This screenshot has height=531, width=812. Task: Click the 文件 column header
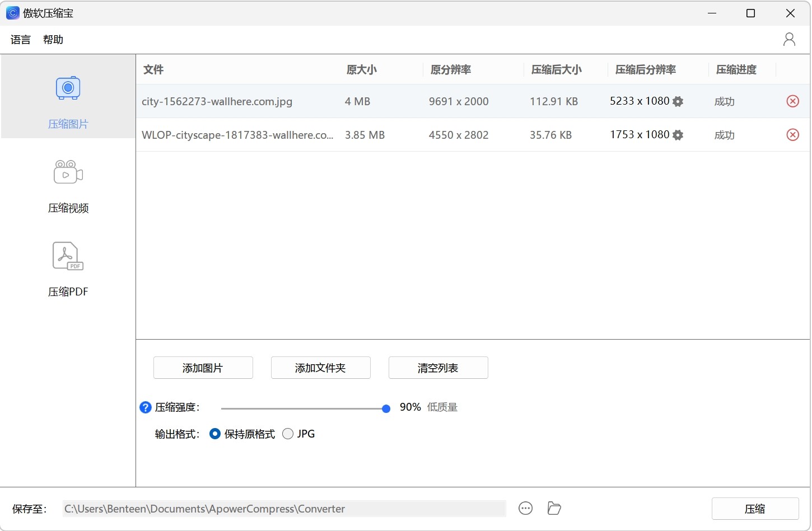point(153,69)
